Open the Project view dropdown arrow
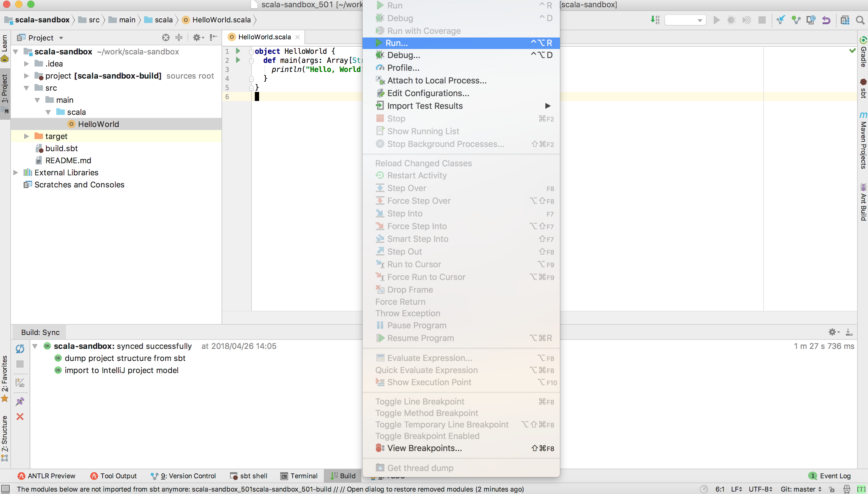The width and height of the screenshot is (868, 494). coord(61,38)
